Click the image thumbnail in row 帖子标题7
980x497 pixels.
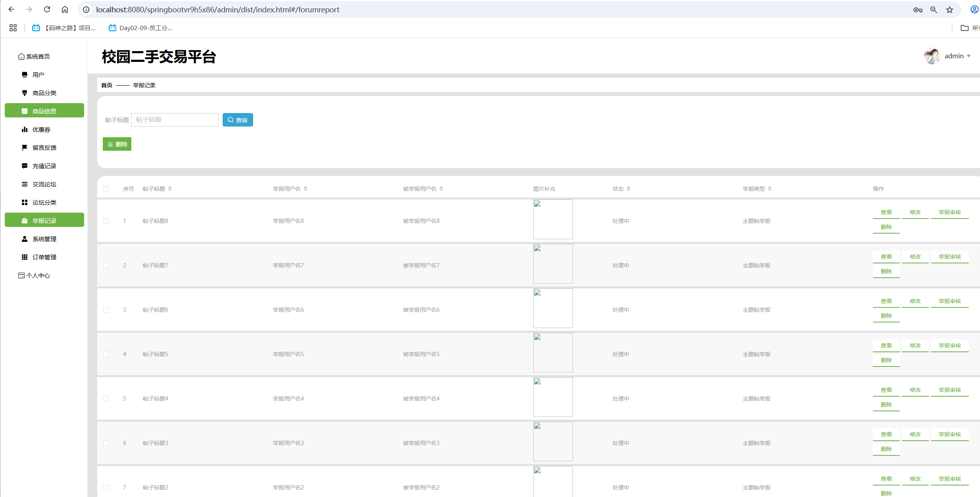coord(553,264)
